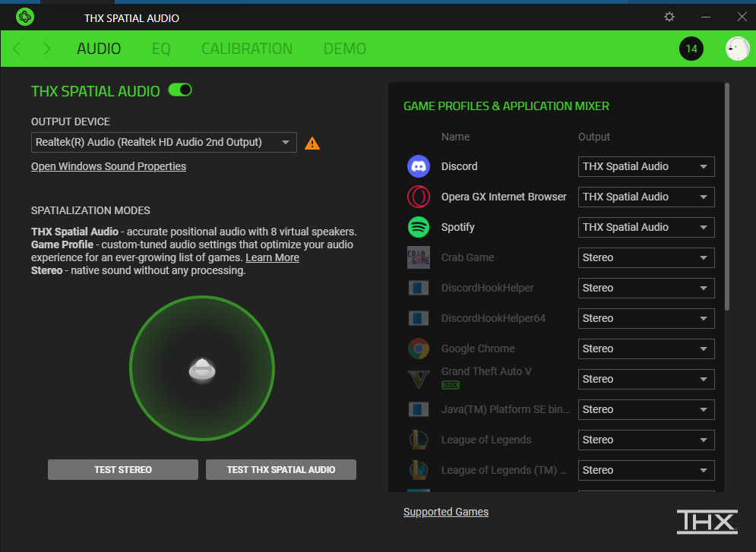Click the THX logo at bottom right
Viewport: 756px width, 552px height.
(x=707, y=522)
